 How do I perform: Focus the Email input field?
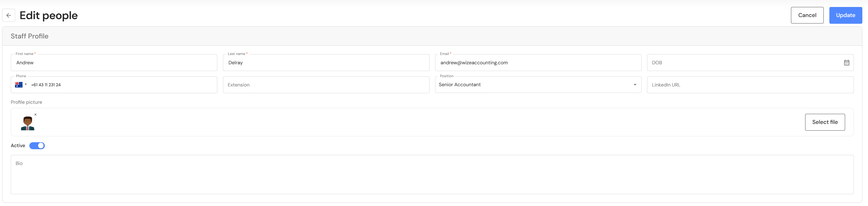tap(538, 63)
